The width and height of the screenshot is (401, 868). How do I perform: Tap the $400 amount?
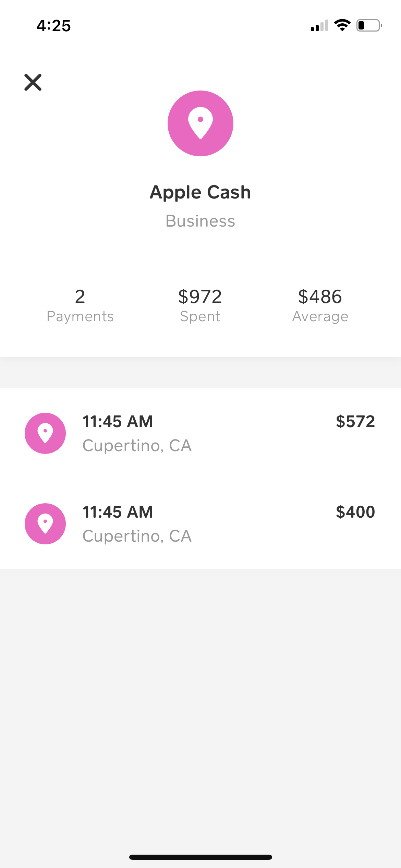click(x=355, y=512)
